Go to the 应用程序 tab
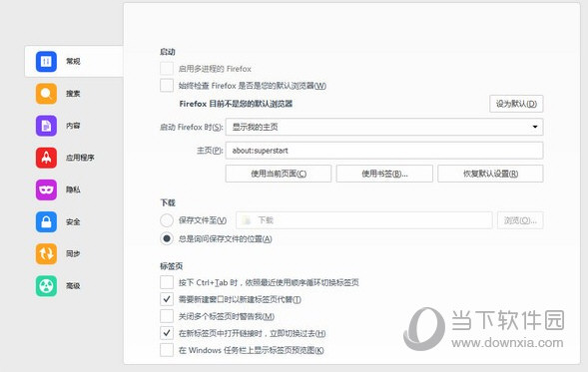Viewport: 588px width, 372px height. click(x=80, y=158)
